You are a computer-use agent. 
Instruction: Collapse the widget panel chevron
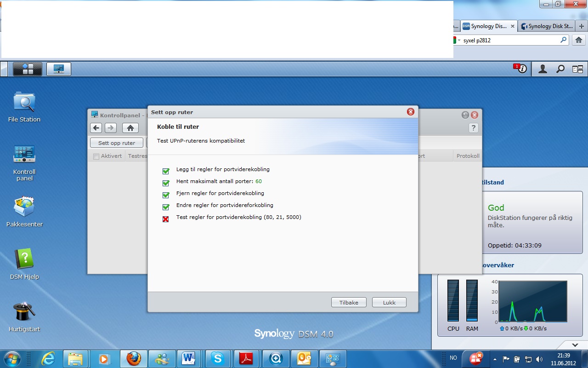(575, 345)
